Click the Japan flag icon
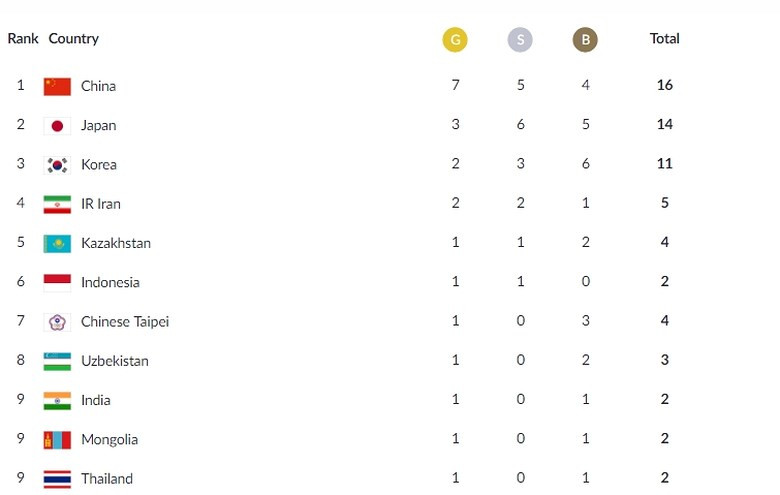This screenshot has height=495, width=780. coord(57,126)
